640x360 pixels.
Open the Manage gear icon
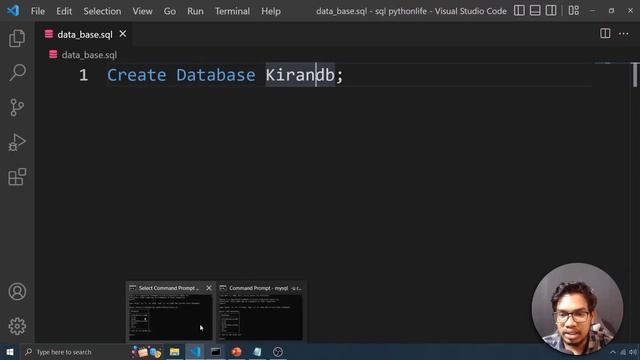point(17,326)
